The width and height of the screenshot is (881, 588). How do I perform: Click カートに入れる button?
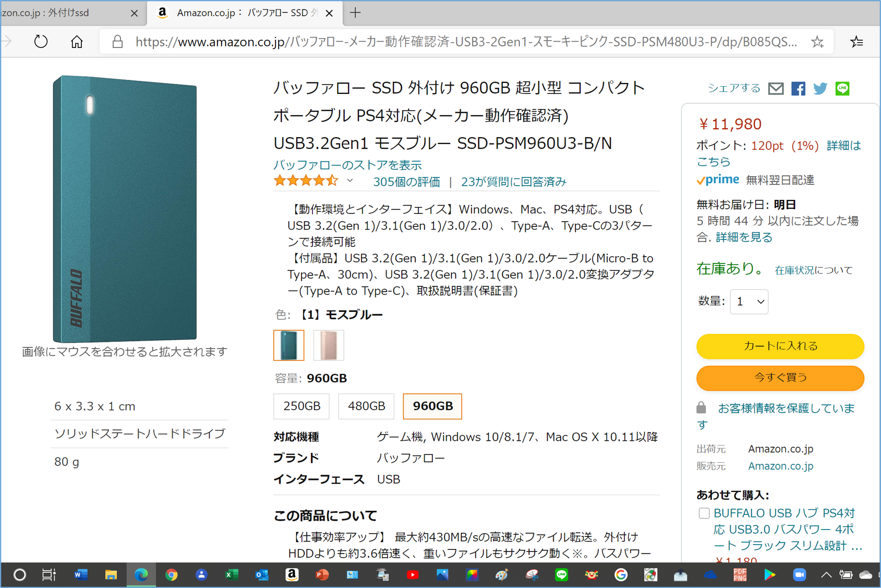point(780,346)
